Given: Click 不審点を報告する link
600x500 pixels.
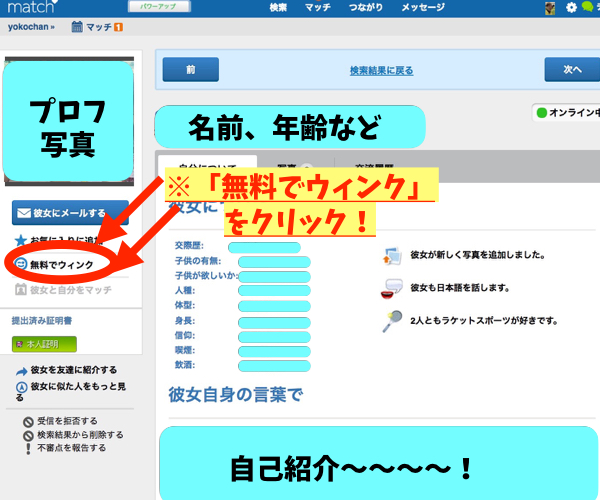Looking at the screenshot, I should pos(71,448).
